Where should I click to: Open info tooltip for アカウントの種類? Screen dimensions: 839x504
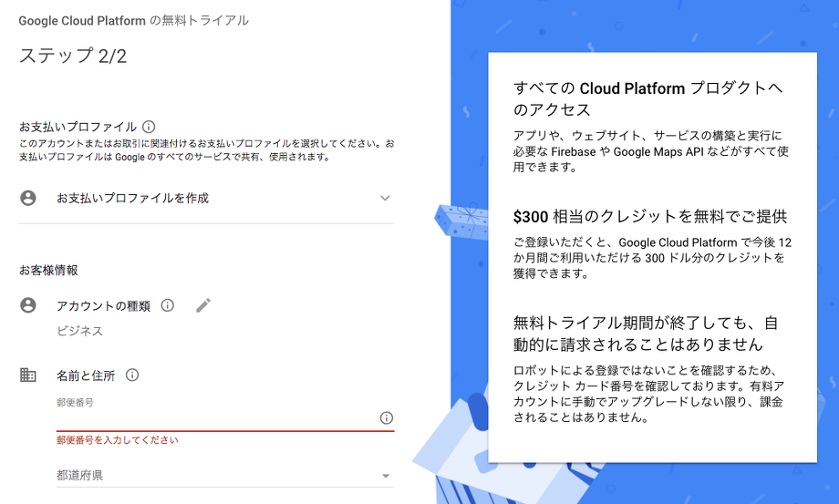click(x=167, y=305)
